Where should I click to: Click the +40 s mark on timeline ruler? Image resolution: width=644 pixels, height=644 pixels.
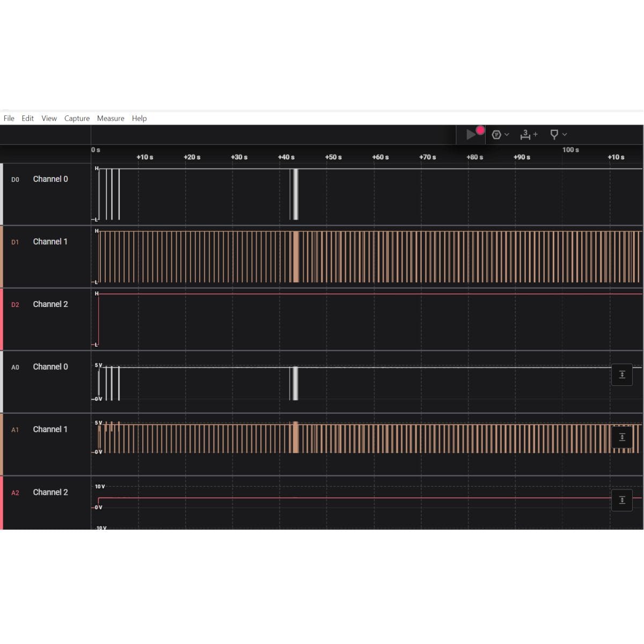coord(286,157)
